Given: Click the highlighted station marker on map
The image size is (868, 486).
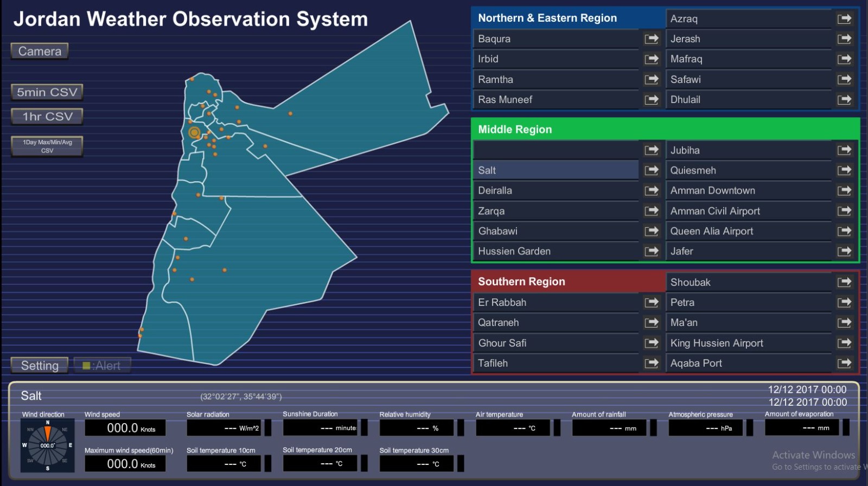Looking at the screenshot, I should [x=194, y=132].
